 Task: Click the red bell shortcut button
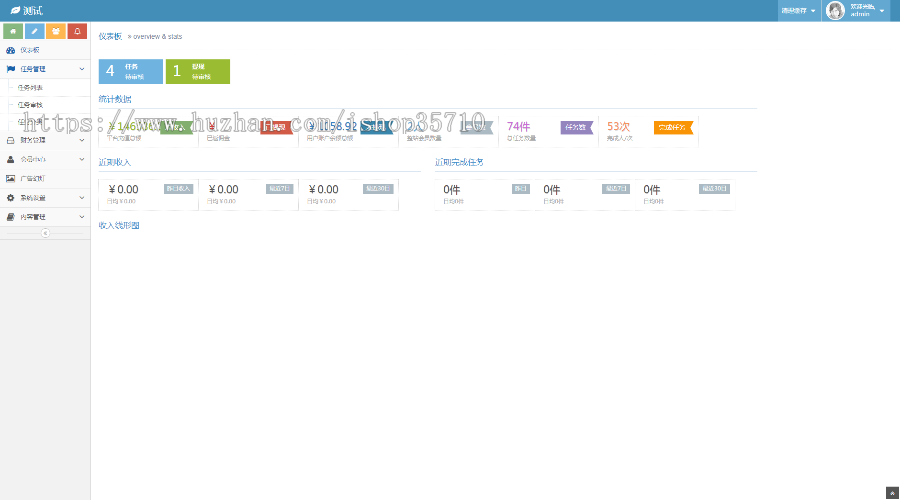coord(77,31)
